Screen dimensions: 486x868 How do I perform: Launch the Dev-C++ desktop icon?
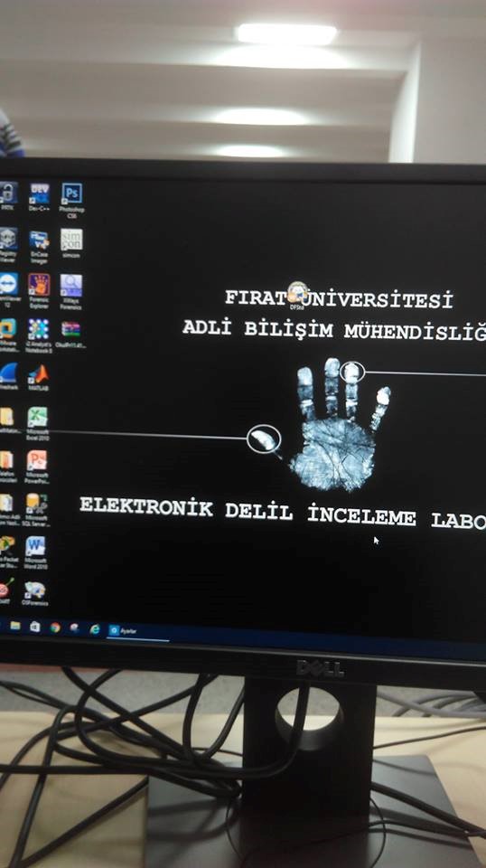[39, 197]
